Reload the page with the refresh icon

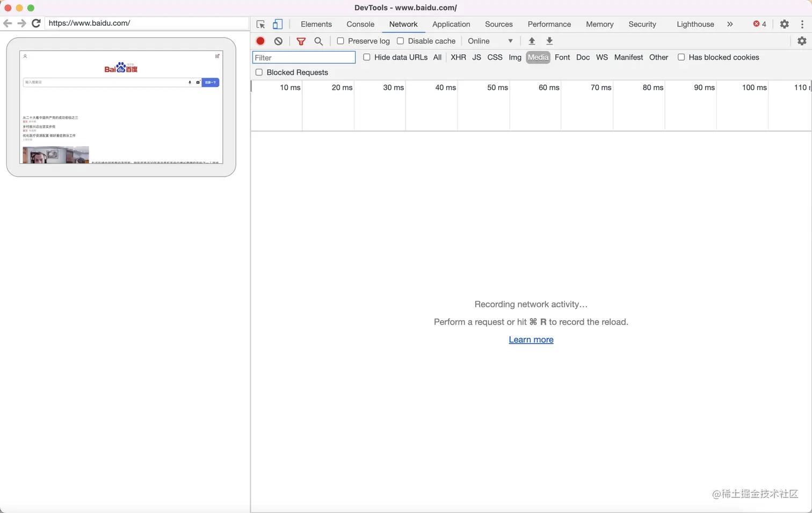[x=36, y=23]
